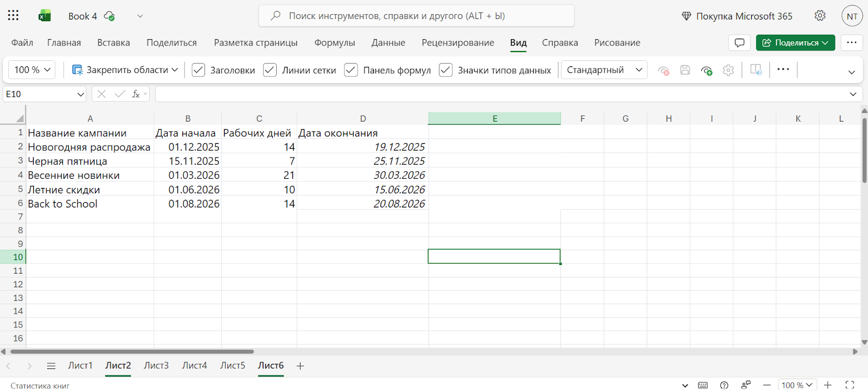Open the Immersive Reader icon
The image size is (868, 390).
point(756,70)
